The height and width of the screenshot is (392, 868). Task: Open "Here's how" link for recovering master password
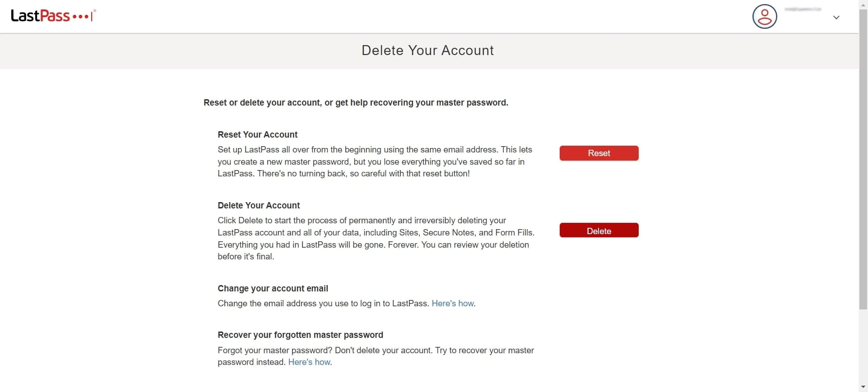pos(309,362)
